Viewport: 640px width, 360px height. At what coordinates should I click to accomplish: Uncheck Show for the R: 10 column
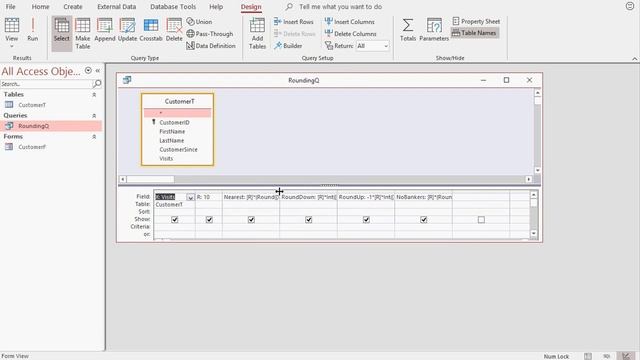pyautogui.click(x=209, y=220)
